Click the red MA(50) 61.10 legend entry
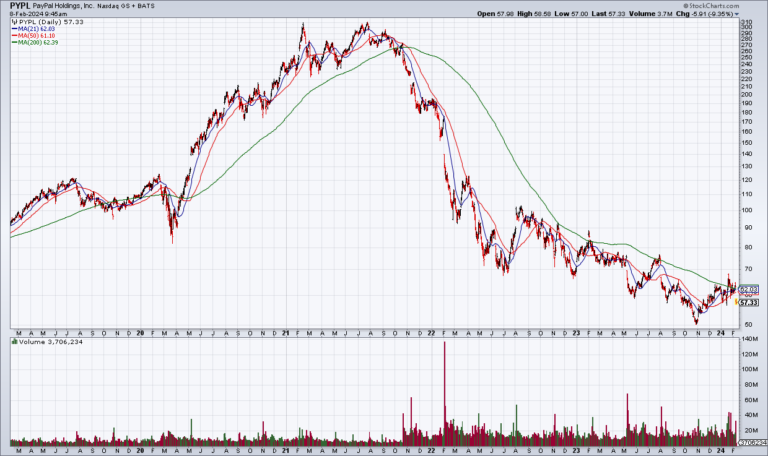The width and height of the screenshot is (768, 456). (33, 36)
